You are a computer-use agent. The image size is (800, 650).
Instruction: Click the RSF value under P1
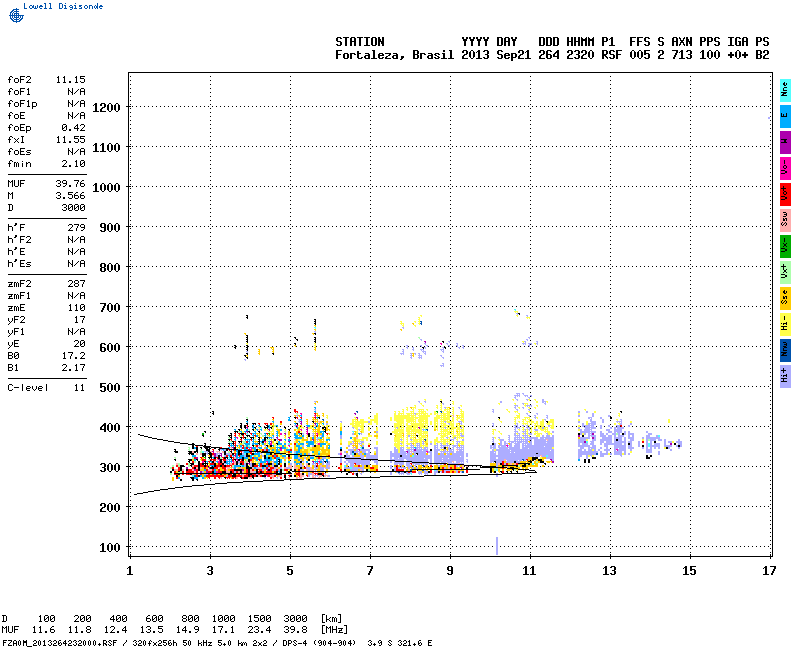coord(612,55)
